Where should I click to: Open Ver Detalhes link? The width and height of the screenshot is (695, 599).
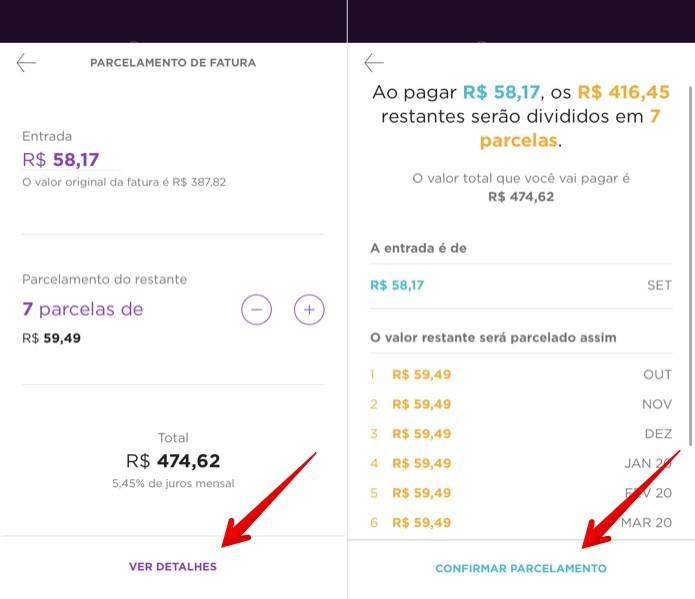point(173,567)
